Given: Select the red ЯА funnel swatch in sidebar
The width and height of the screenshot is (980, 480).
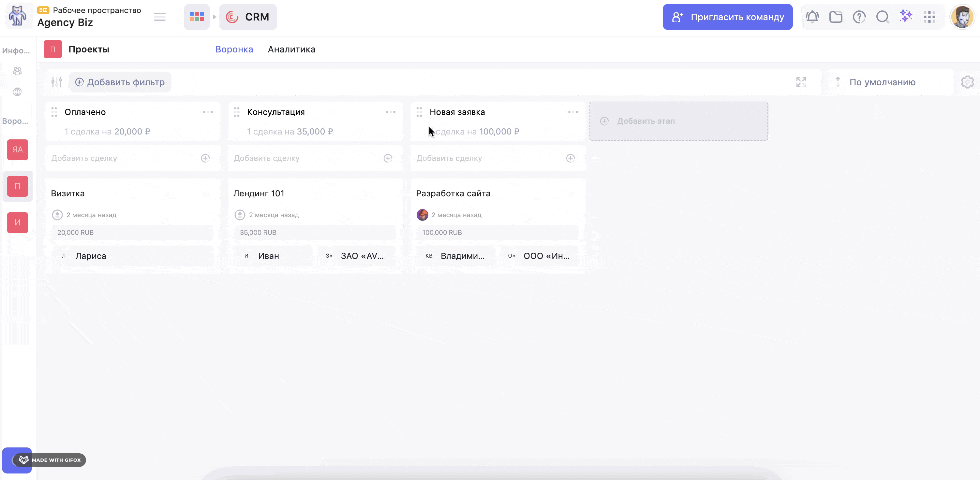Looking at the screenshot, I should pos(18,150).
